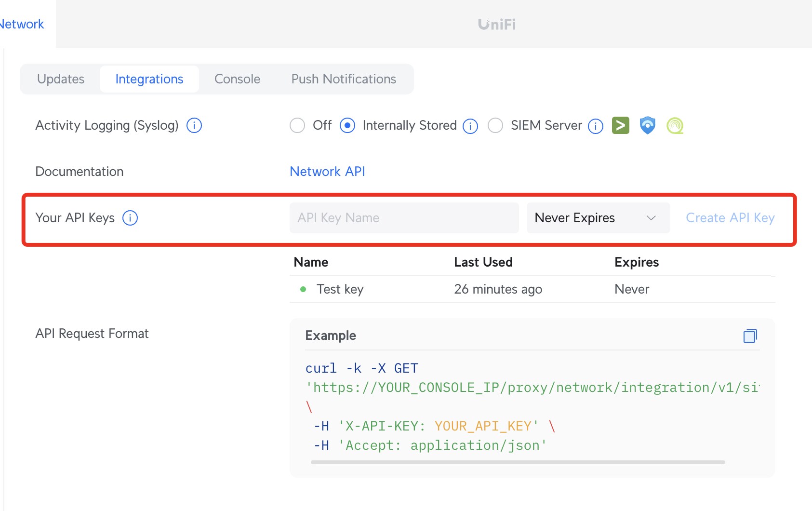
Task: Copy the example curl command
Action: pyautogui.click(x=750, y=336)
